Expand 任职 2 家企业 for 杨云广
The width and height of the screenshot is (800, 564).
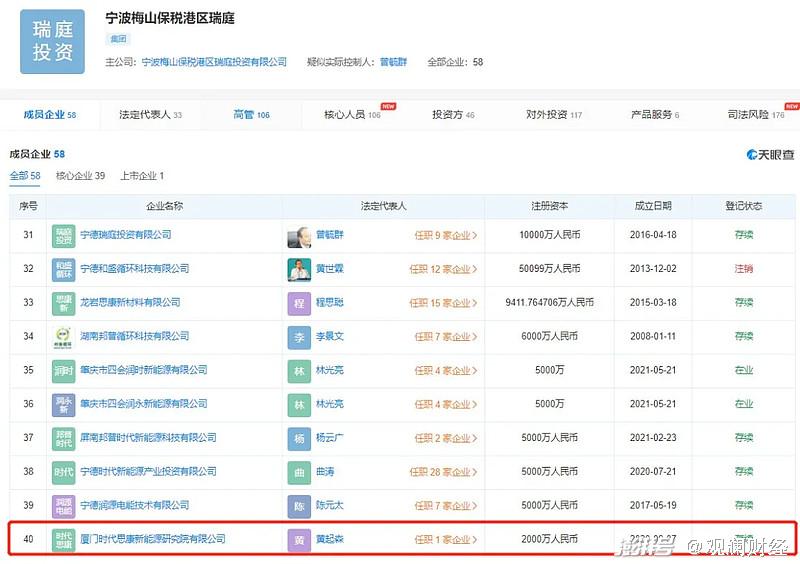point(445,438)
